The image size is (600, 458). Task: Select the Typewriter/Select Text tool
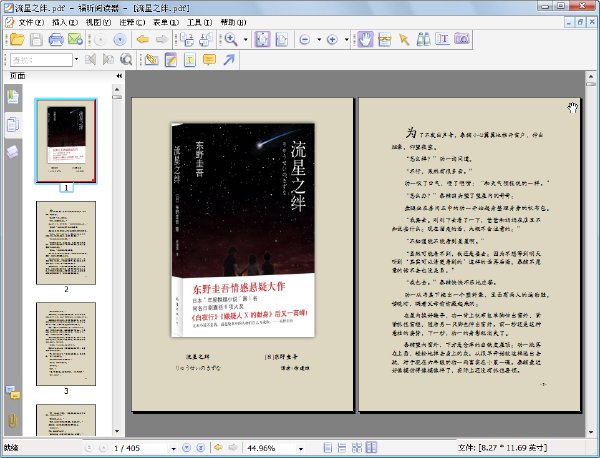(385, 39)
